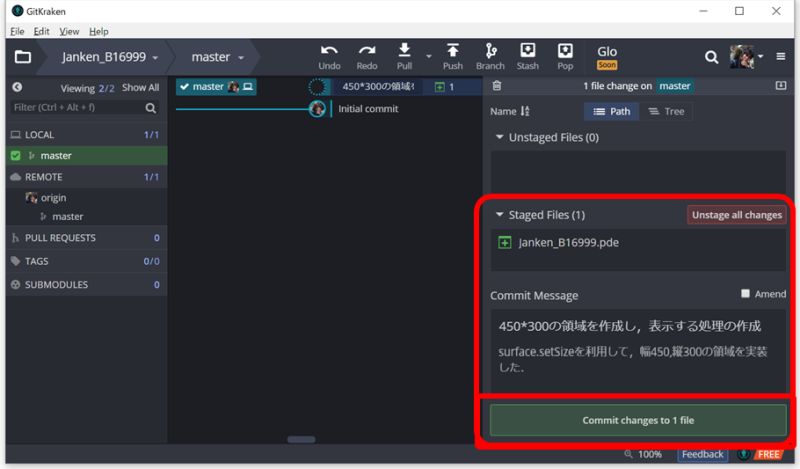Open the Glo boards button
Viewport: 800px width, 469px height.
pos(607,57)
